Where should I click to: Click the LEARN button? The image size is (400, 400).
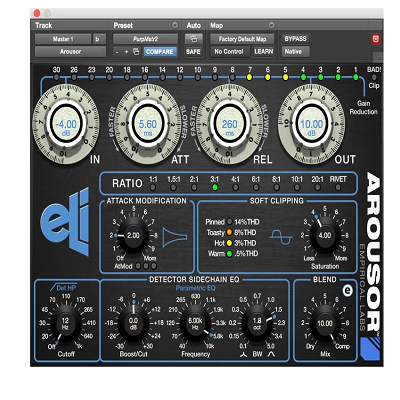[264, 52]
